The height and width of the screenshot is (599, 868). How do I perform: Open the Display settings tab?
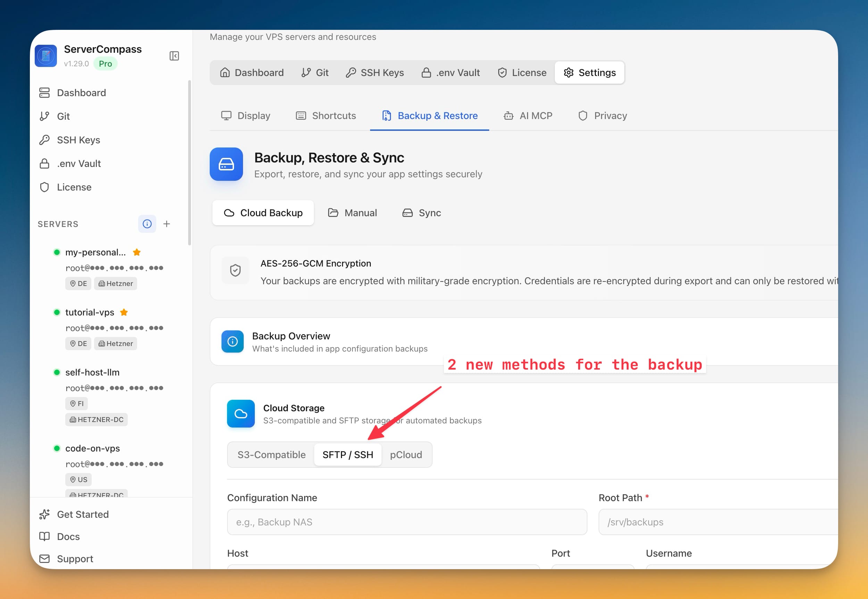245,116
